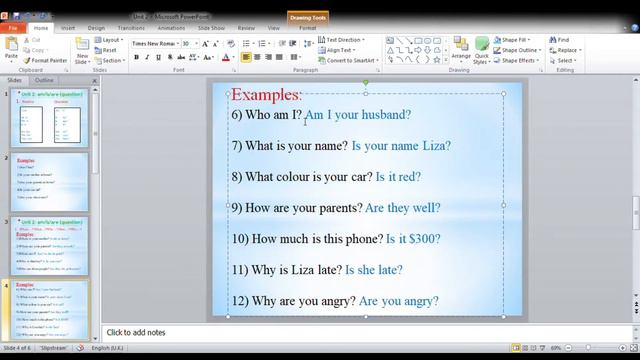Select the Right Arrow shape

tap(418, 50)
